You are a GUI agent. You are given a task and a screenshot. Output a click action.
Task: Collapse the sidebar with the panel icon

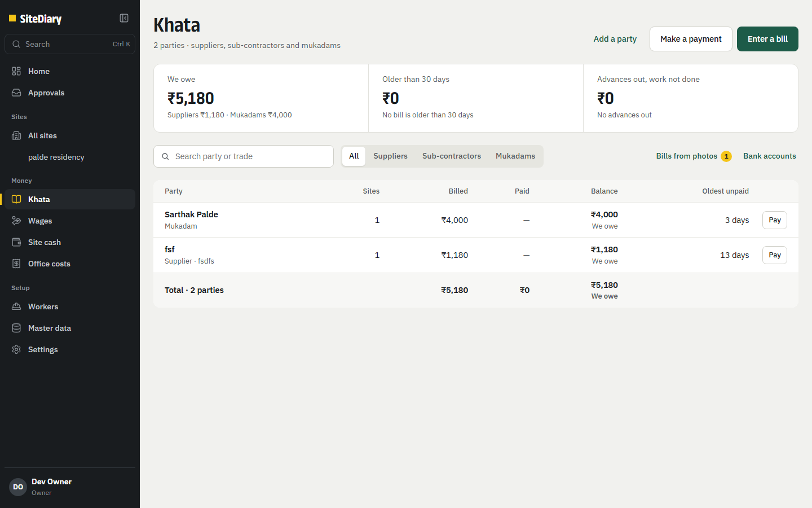(x=124, y=18)
